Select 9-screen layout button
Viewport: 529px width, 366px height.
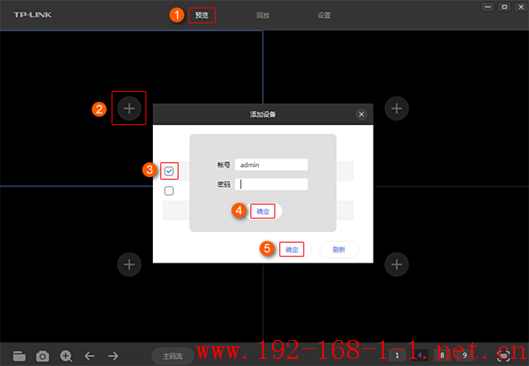click(x=465, y=355)
